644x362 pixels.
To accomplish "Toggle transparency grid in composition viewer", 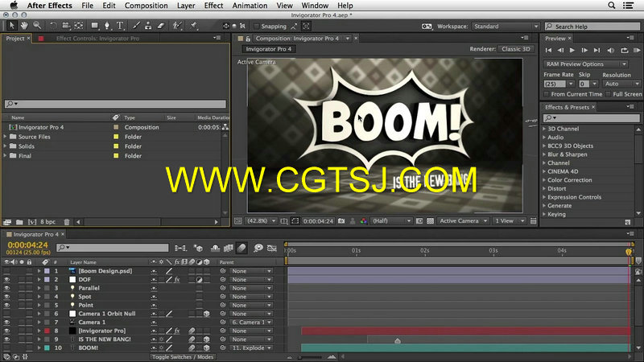I will 430,220.
